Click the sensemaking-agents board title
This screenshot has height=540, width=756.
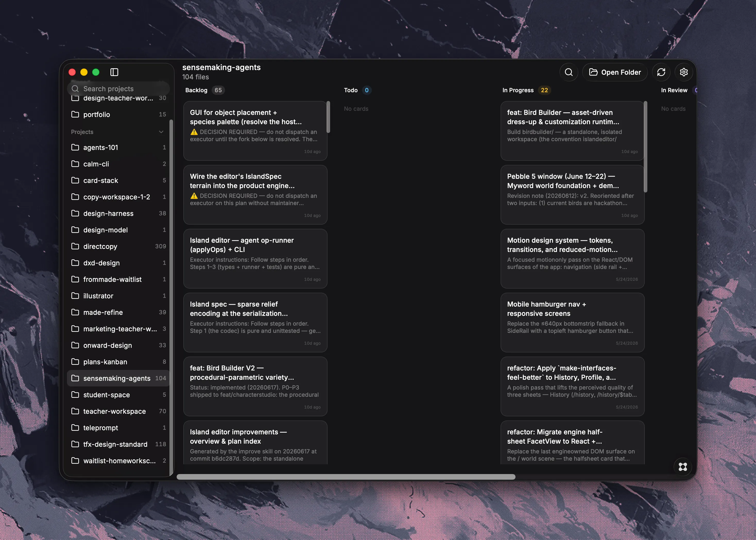(221, 67)
